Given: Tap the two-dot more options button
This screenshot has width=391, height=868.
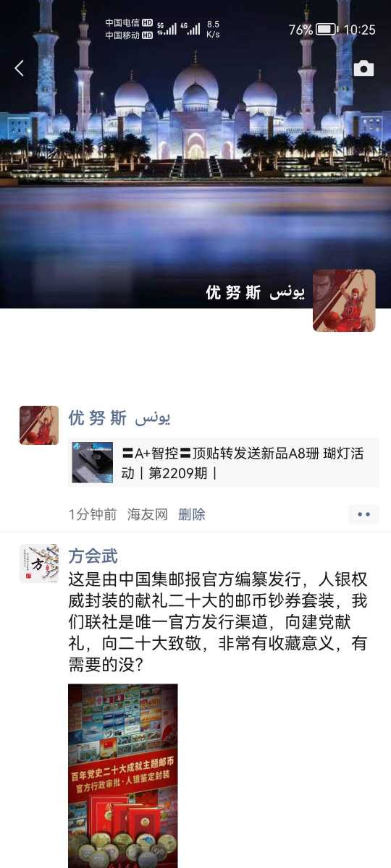Looking at the screenshot, I should (363, 514).
